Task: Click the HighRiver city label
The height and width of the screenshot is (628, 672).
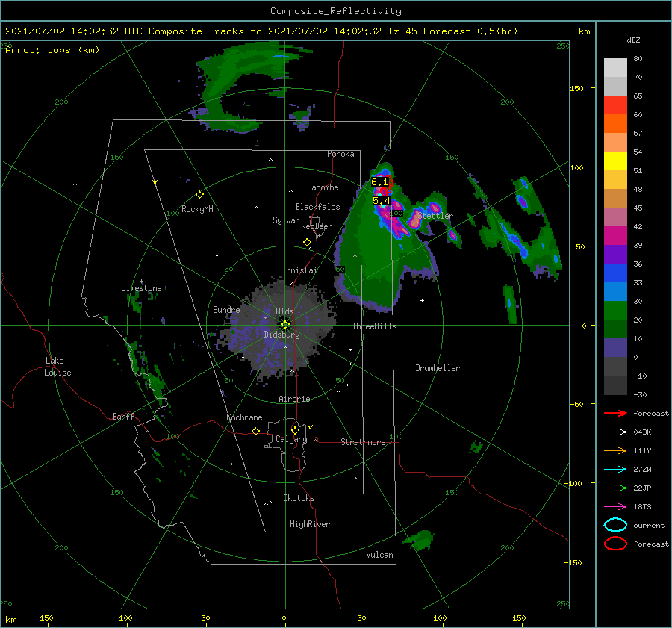Action: point(310,524)
